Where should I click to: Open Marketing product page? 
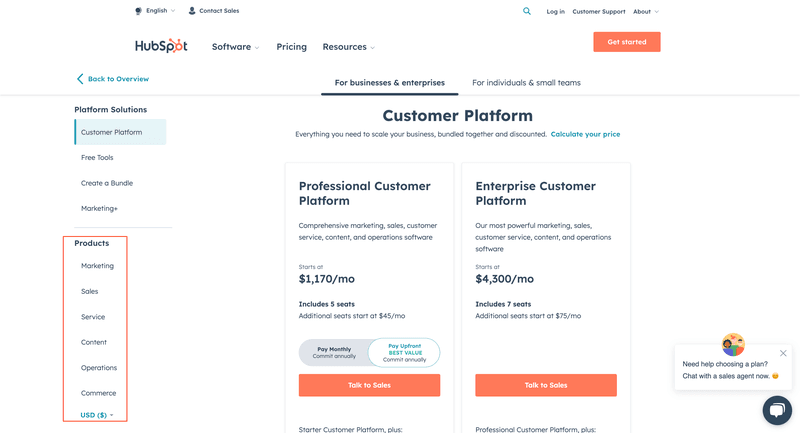[97, 266]
